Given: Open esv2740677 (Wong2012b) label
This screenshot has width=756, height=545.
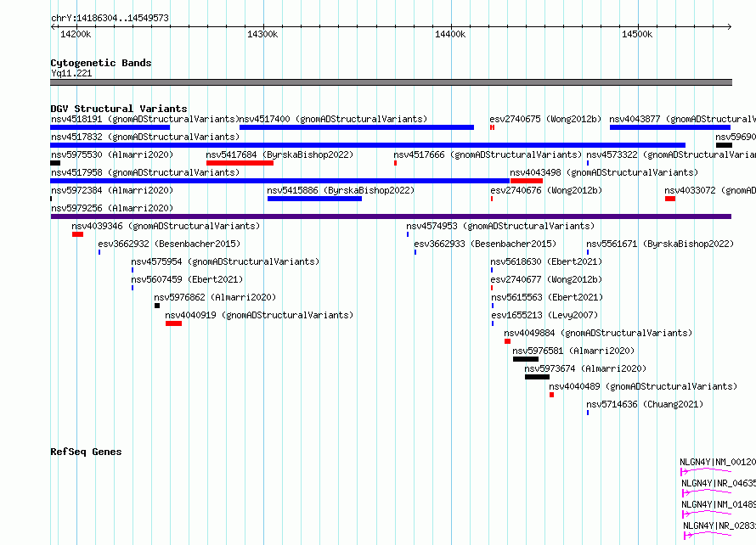Looking at the screenshot, I should point(547,279).
